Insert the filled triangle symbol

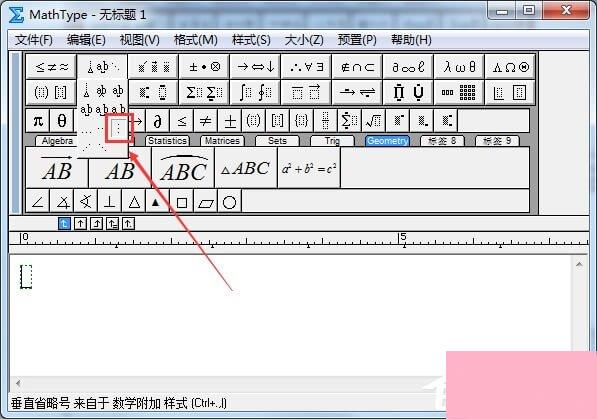click(157, 201)
